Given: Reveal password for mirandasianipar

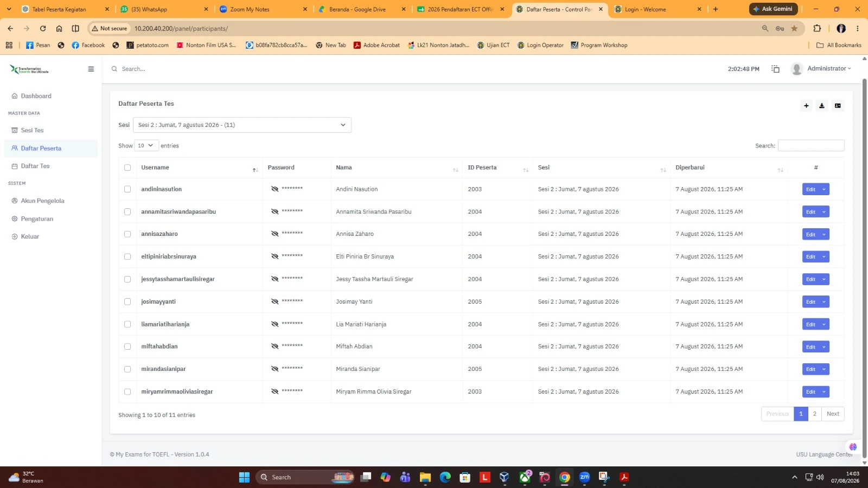Looking at the screenshot, I should [275, 369].
